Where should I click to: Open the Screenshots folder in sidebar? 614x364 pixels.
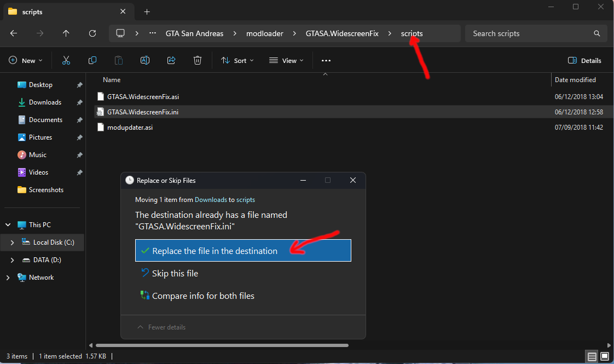tap(46, 190)
